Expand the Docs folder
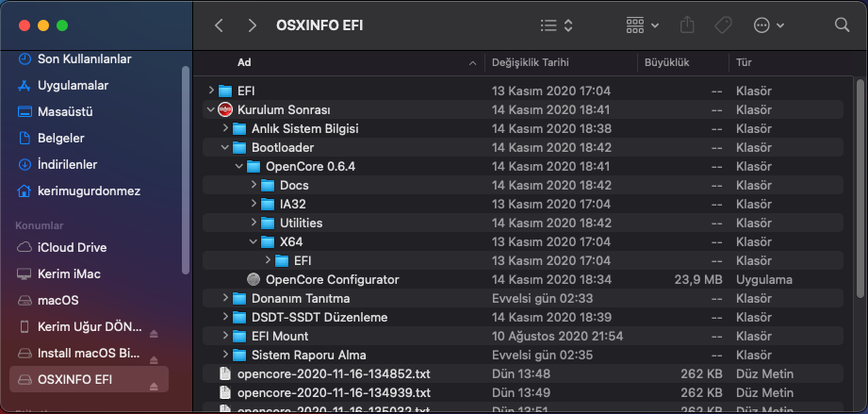Screen dimensions: 868x414 coord(254,185)
